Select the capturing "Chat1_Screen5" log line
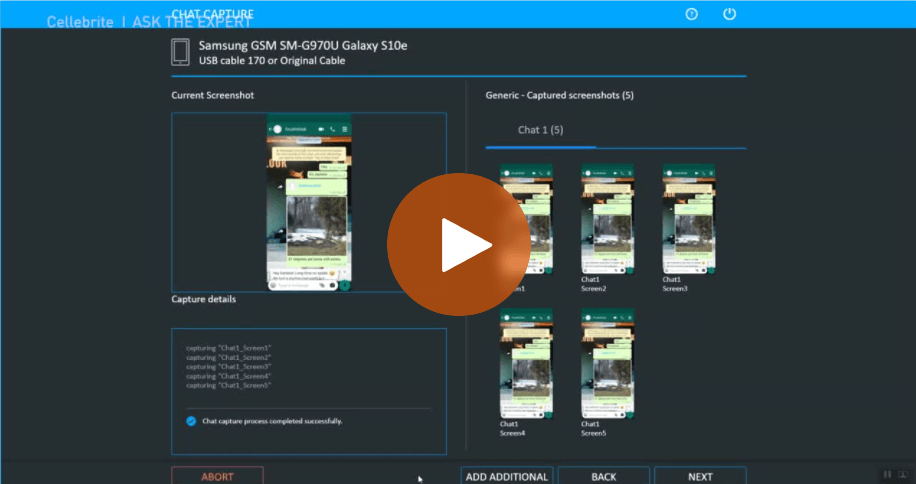The height and width of the screenshot is (484, 916). click(x=229, y=385)
